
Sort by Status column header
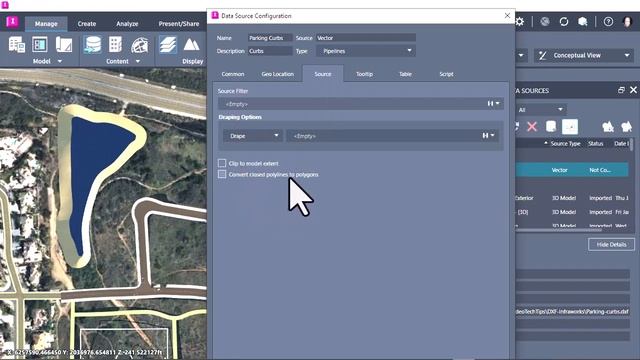tap(596, 143)
